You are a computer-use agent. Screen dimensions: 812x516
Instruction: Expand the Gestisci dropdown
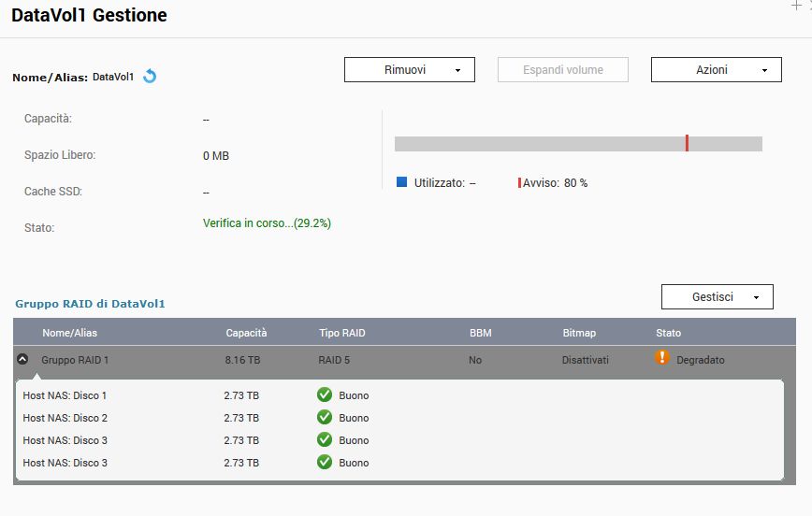(x=717, y=297)
